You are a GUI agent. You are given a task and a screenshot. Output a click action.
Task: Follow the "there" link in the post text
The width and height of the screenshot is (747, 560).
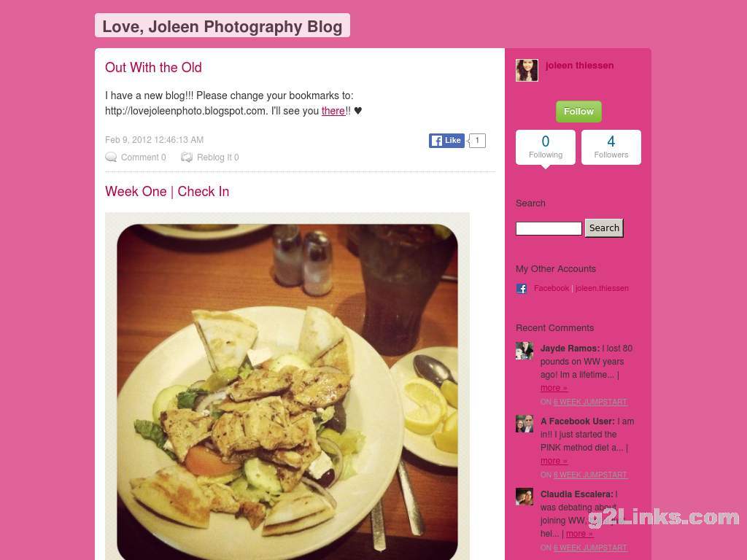333,111
